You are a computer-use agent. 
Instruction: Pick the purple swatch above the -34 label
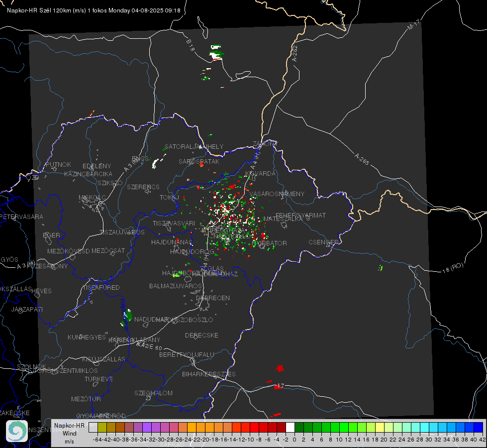pos(147,427)
